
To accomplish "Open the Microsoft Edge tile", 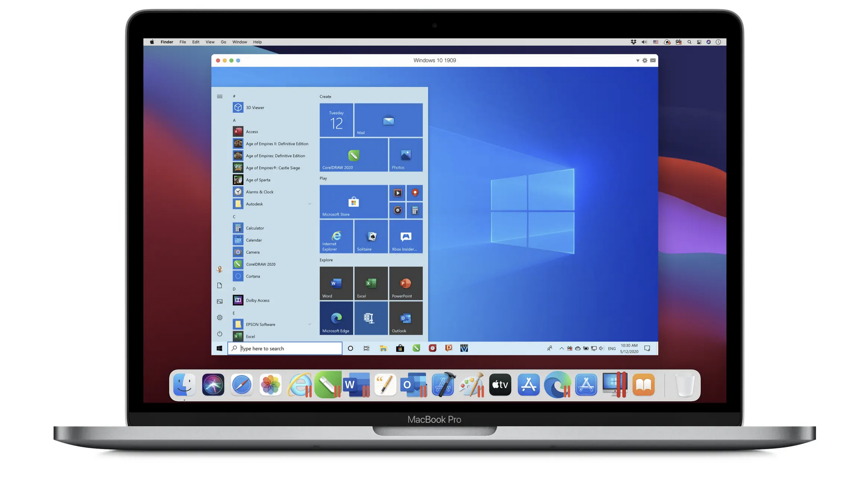I will pos(336,318).
